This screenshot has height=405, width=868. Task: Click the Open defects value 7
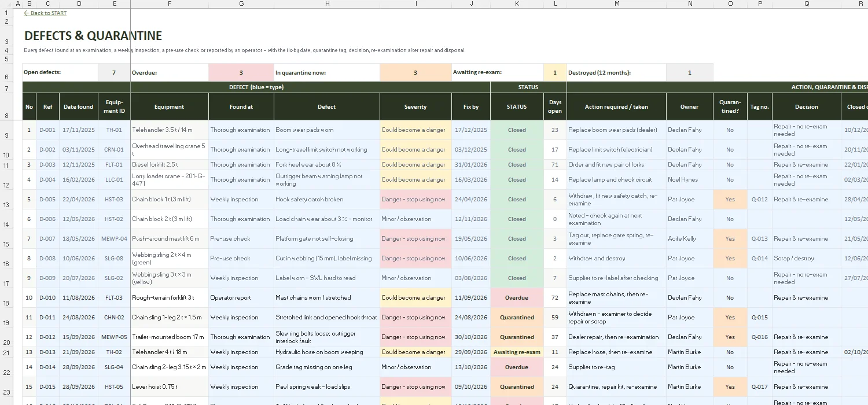114,73
